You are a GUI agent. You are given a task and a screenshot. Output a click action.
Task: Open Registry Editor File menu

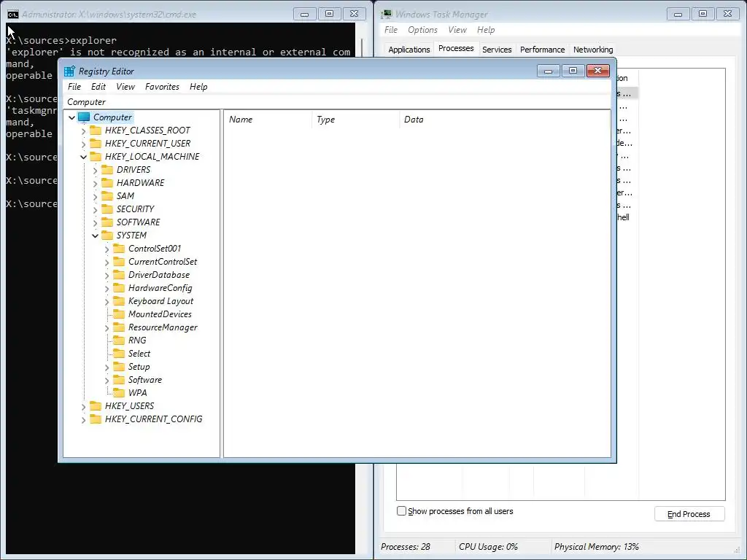[x=74, y=87]
